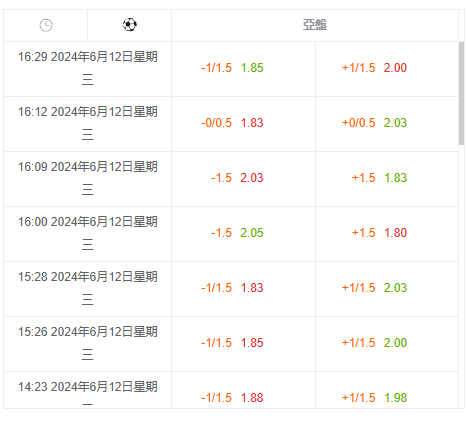Click the clock icon column header
Viewport: 467px width, 422px height.
[x=46, y=25]
